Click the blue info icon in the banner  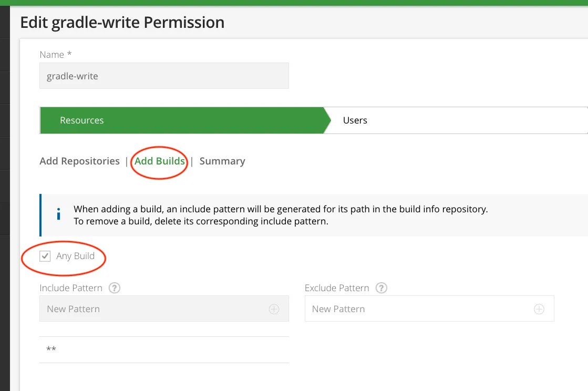(58, 214)
